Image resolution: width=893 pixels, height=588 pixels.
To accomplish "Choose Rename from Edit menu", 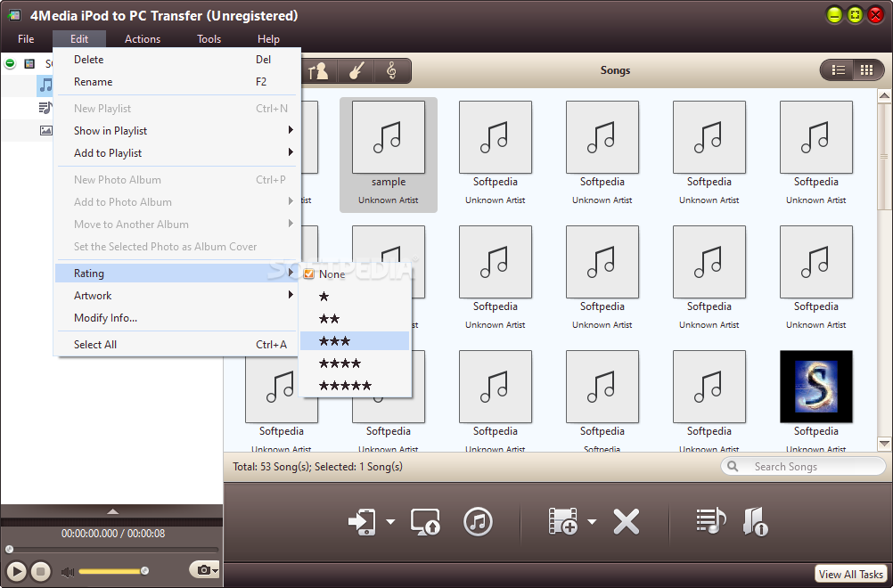I will (176, 81).
